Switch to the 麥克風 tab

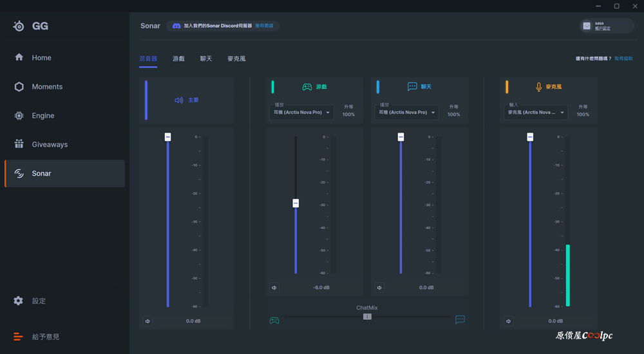click(x=236, y=59)
